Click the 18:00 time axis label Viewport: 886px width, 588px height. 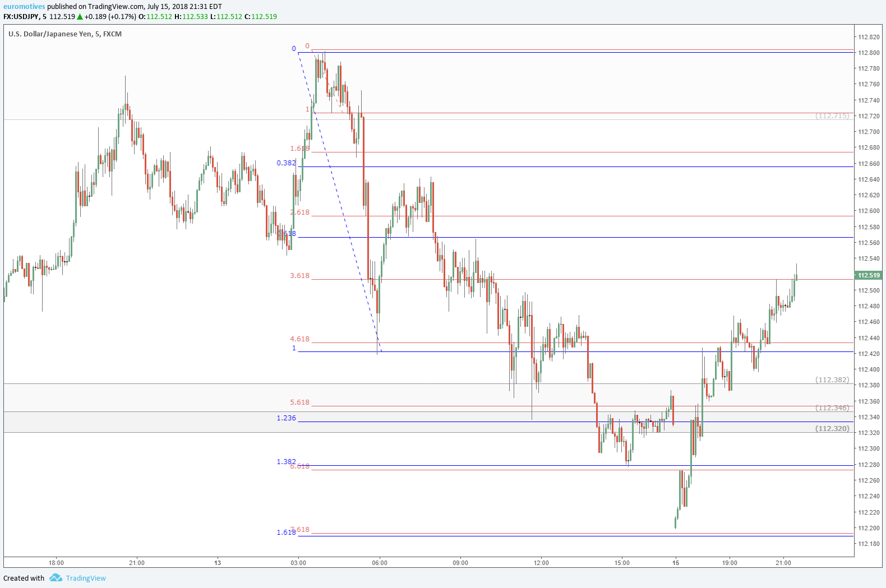coord(56,563)
